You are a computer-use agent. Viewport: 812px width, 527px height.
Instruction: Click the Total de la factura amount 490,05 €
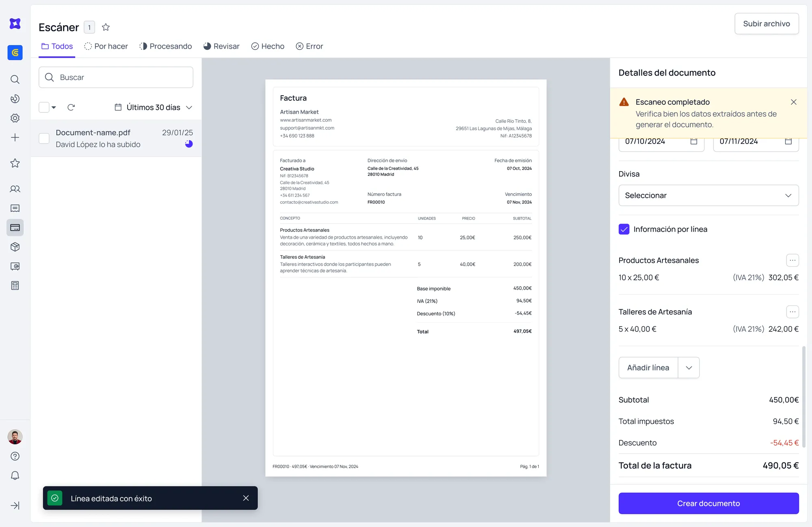click(x=781, y=466)
